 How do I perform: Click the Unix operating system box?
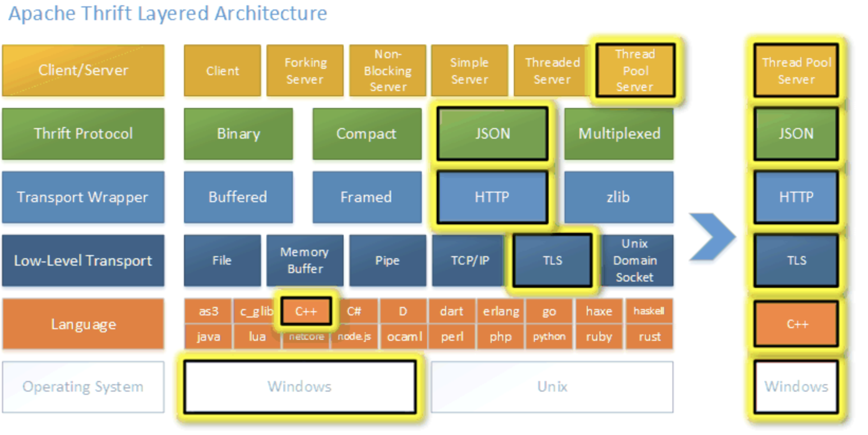click(552, 387)
